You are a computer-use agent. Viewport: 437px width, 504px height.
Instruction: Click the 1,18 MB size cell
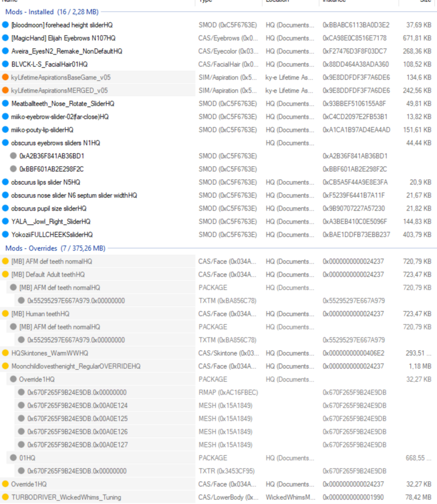point(420,366)
